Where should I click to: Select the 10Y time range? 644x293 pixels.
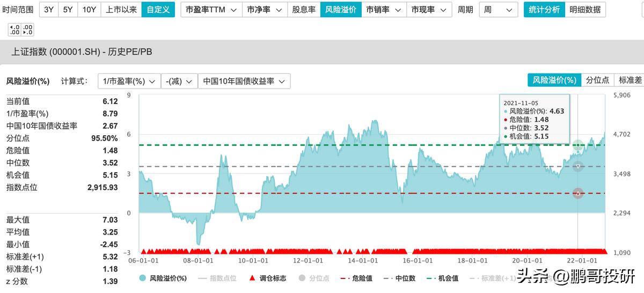pyautogui.click(x=89, y=10)
